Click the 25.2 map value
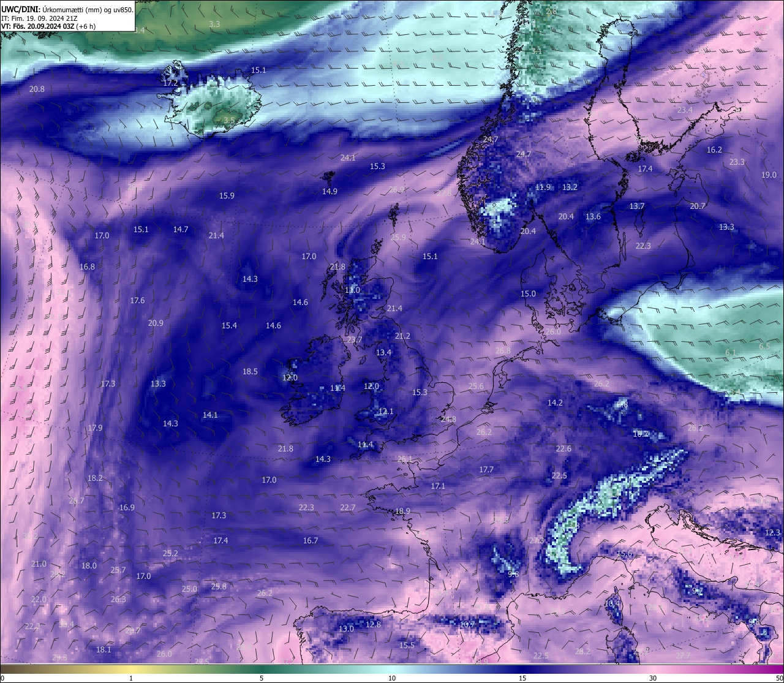This screenshot has width=784, height=683. click(x=170, y=553)
